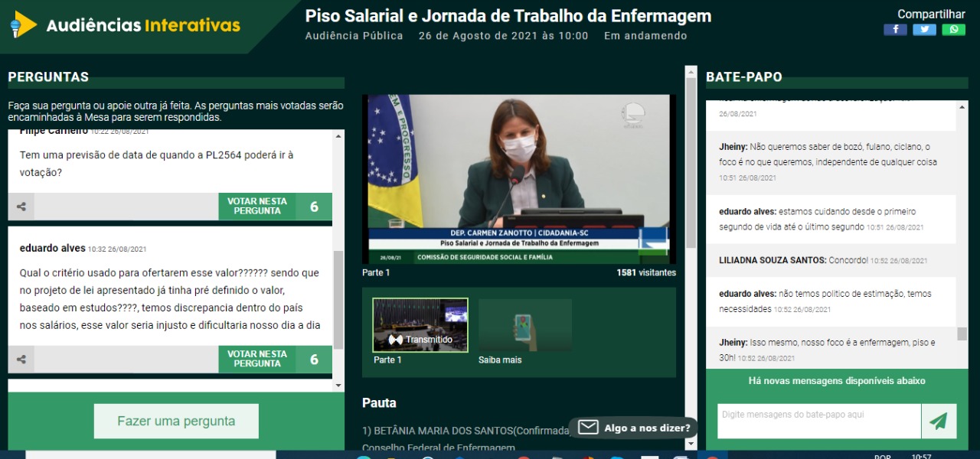Image resolution: width=980 pixels, height=459 pixels.
Task: Open the Fazer uma pergunta form
Action: 176,421
